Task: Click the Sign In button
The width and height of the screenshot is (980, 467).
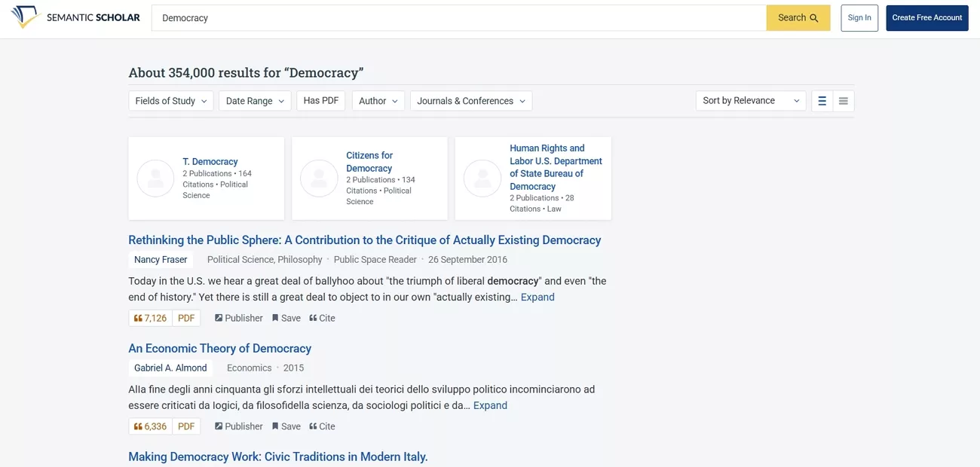Action: (x=859, y=17)
